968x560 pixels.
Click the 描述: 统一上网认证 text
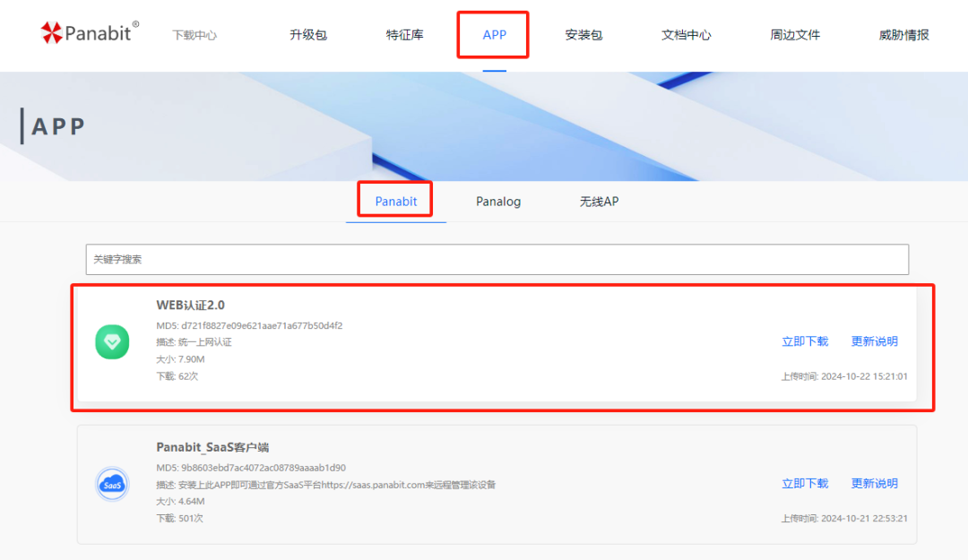(x=194, y=342)
